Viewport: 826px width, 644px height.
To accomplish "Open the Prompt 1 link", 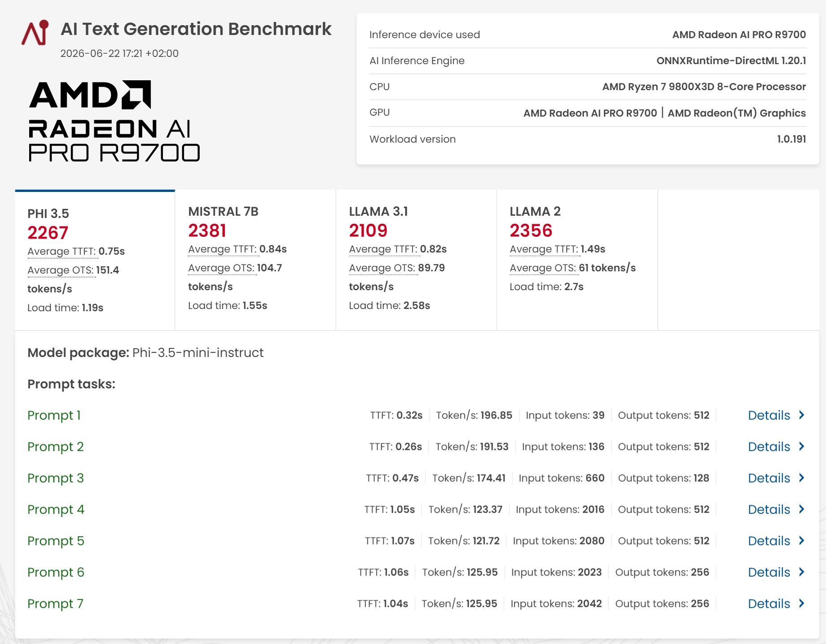I will (54, 415).
